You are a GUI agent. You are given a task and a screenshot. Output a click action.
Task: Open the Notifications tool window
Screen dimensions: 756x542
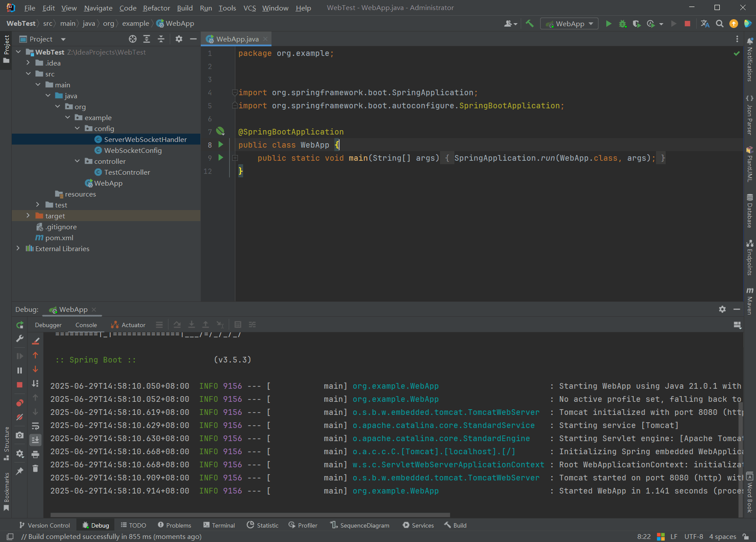[x=750, y=60]
